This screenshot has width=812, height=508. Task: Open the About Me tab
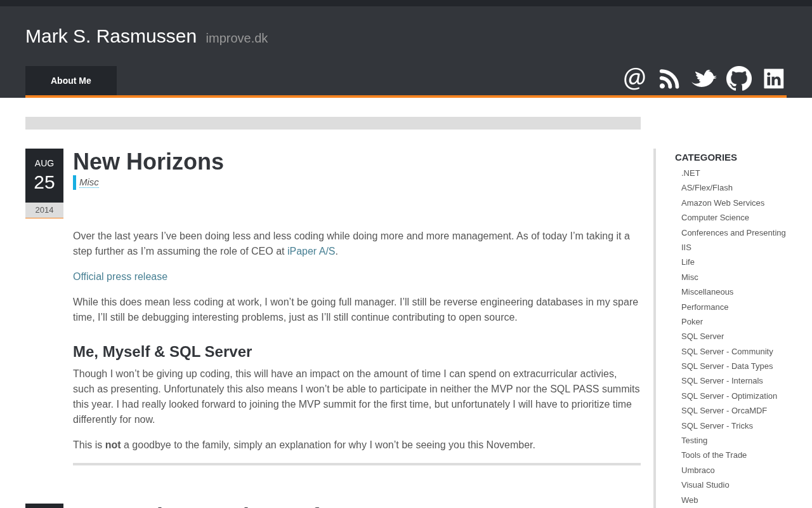point(71,81)
